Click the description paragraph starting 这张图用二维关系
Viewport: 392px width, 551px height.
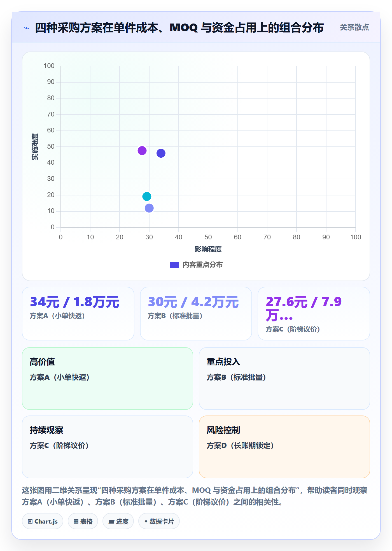pyautogui.click(x=195, y=496)
